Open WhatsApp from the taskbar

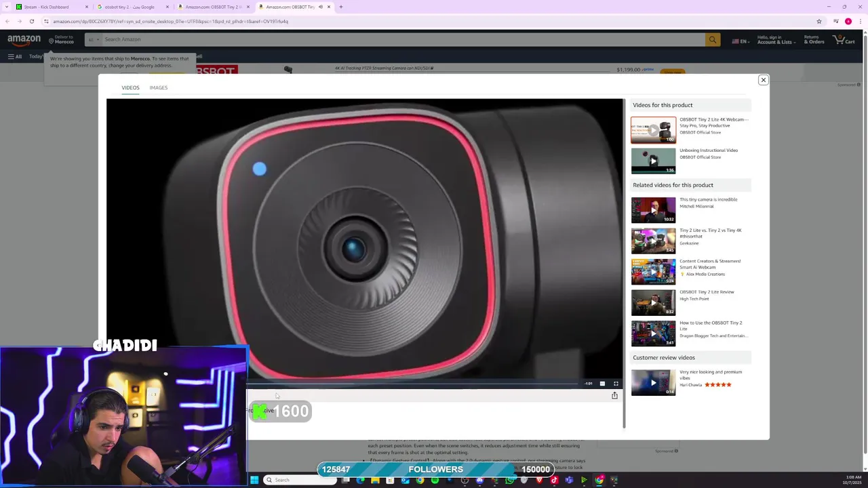(510, 480)
